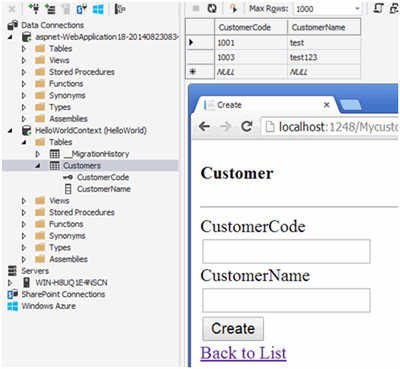Go back using browser back arrow
The height and width of the screenshot is (369, 400).
[x=204, y=126]
